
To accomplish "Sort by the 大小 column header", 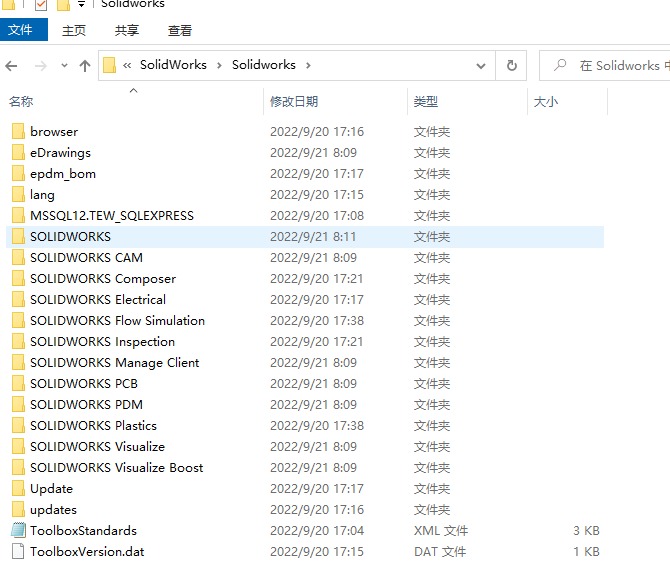I will pos(546,102).
